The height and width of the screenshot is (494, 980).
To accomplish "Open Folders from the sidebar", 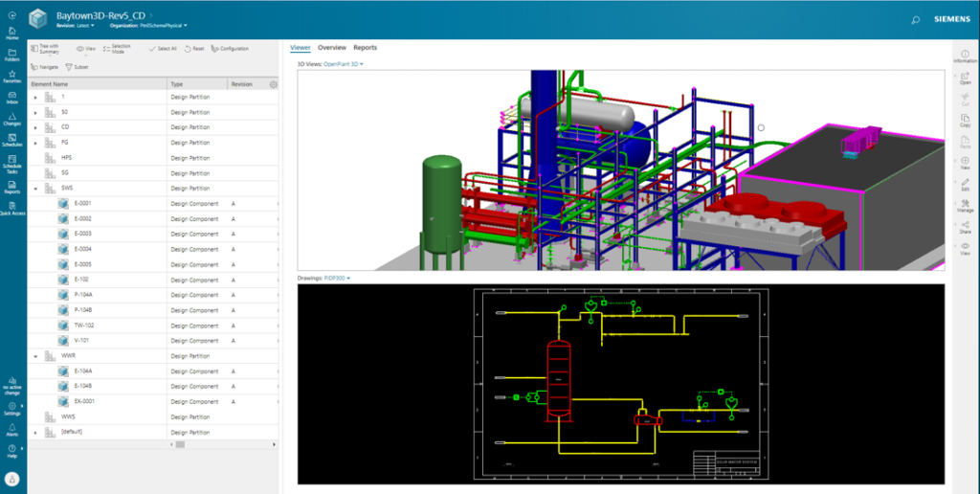I will 12,55.
